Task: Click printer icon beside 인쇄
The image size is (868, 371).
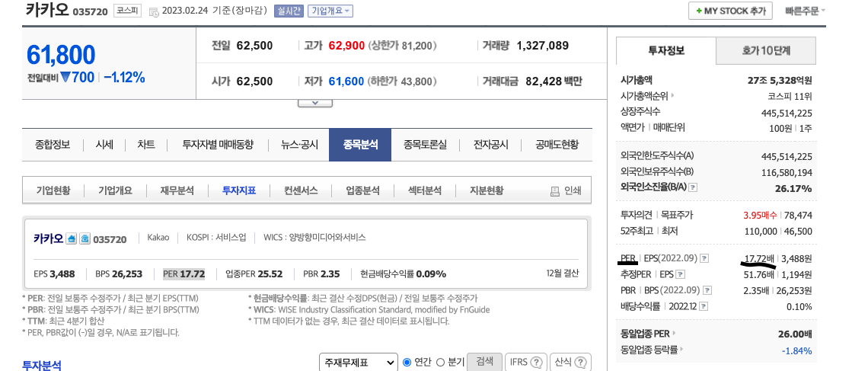Action: (554, 191)
